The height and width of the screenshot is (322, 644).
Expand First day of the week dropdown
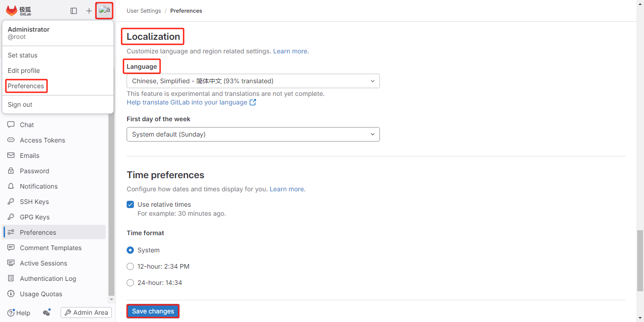(253, 134)
